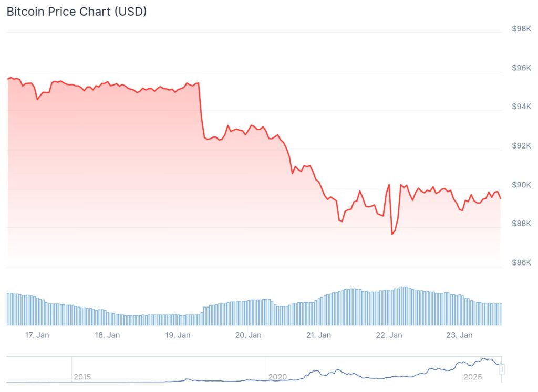Click the $94K price axis label
This screenshot has width=538, height=392.
pos(521,107)
